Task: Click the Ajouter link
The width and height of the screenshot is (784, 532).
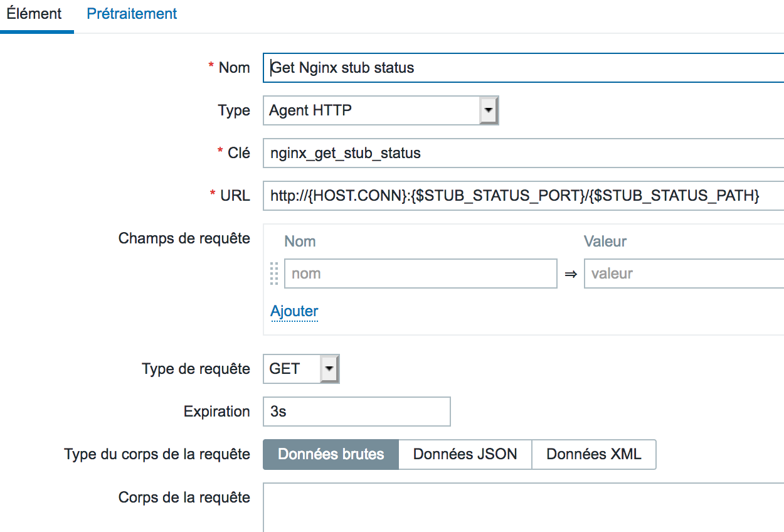Action: 294,311
